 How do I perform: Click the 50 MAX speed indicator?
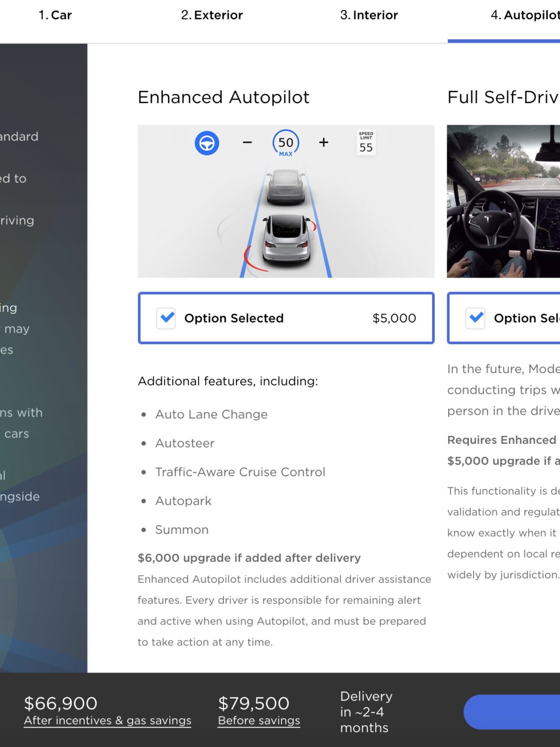tap(286, 143)
